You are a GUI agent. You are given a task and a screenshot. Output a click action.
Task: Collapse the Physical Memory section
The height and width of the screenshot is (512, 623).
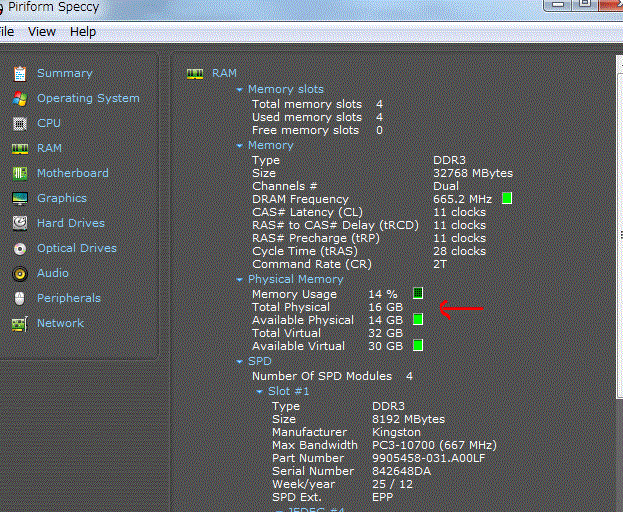tap(239, 280)
